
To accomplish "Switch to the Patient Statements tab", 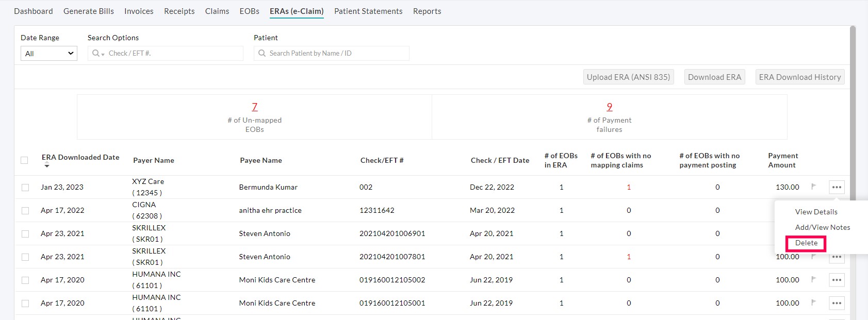I will click(368, 11).
